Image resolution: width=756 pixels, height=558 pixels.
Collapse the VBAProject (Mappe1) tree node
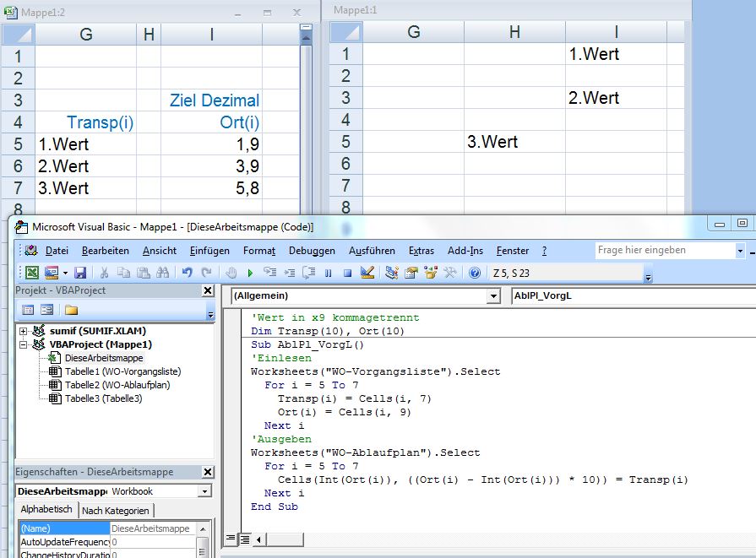pyautogui.click(x=24, y=344)
